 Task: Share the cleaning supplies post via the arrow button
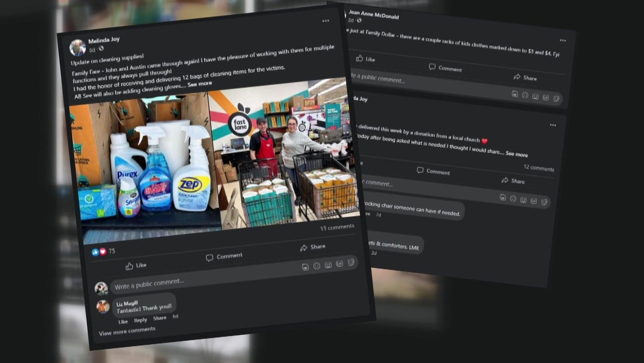313,247
